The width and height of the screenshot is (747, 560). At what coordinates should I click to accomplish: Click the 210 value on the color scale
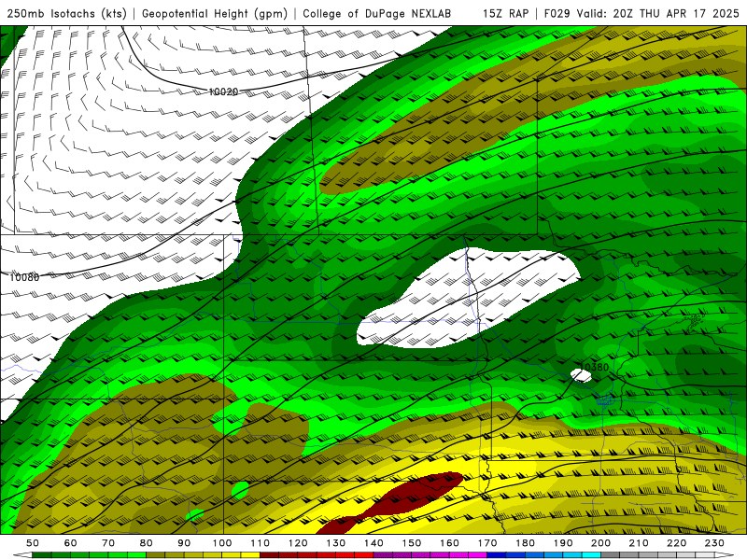tap(639, 543)
